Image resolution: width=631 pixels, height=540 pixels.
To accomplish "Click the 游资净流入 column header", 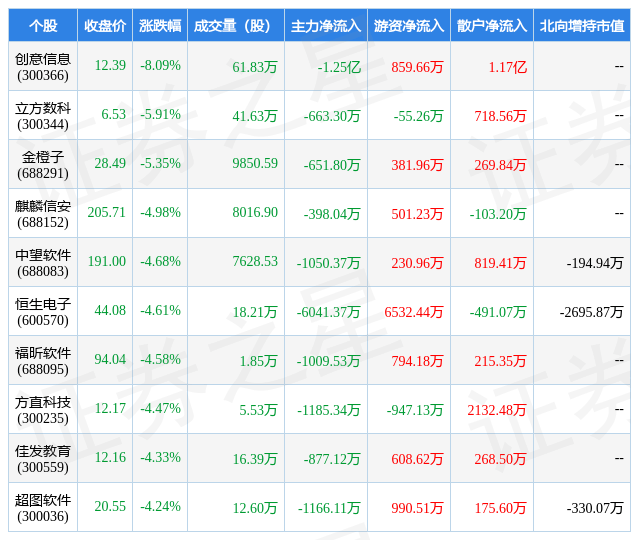I will [x=409, y=26].
